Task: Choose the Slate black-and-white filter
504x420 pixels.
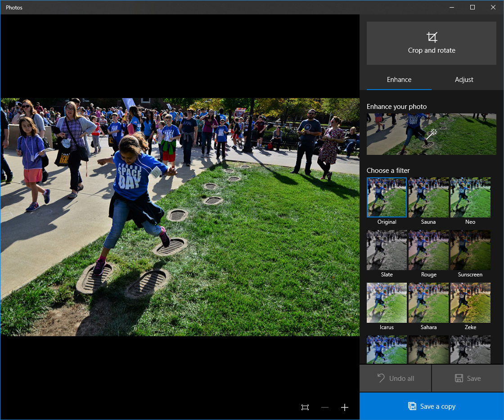Action: pyautogui.click(x=387, y=250)
